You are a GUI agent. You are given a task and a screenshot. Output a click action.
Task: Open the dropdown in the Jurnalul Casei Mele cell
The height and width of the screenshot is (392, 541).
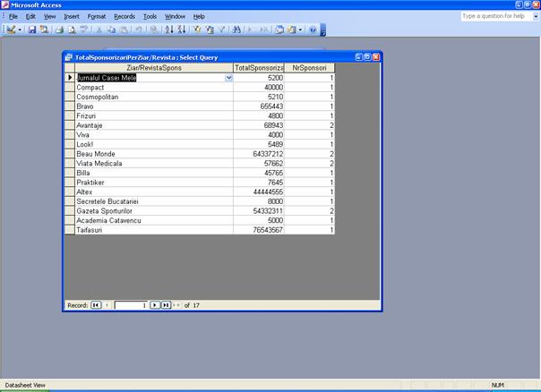pyautogui.click(x=228, y=78)
